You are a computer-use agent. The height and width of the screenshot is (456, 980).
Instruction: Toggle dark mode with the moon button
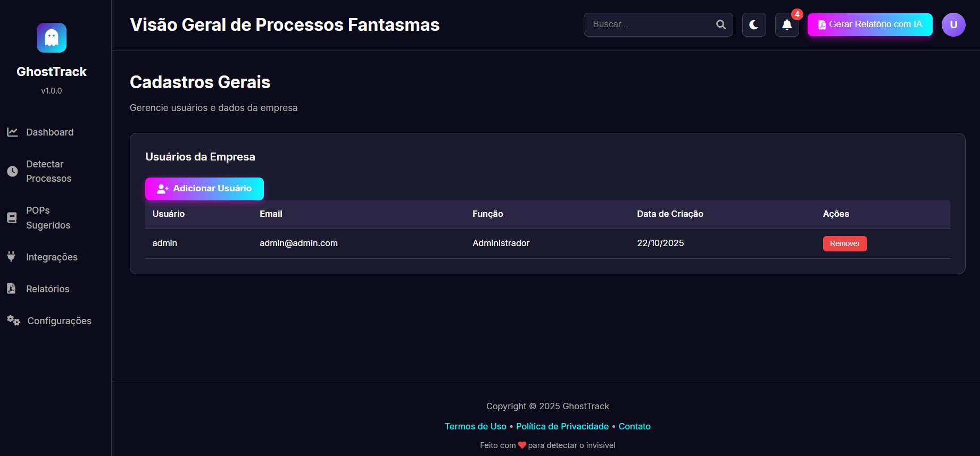[x=754, y=25]
